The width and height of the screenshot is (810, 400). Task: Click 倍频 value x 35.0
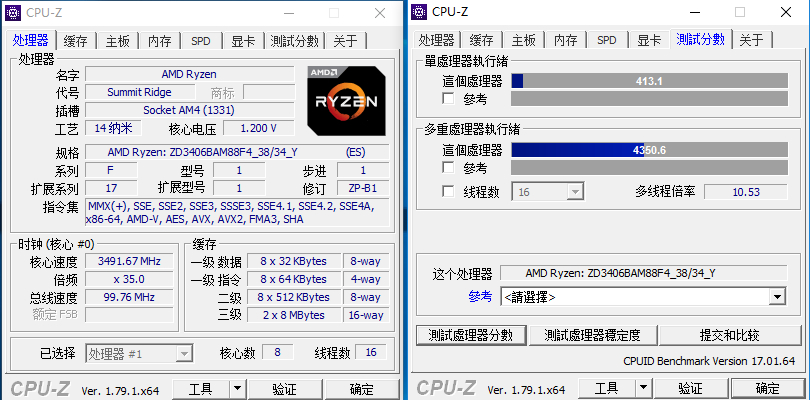(x=129, y=279)
